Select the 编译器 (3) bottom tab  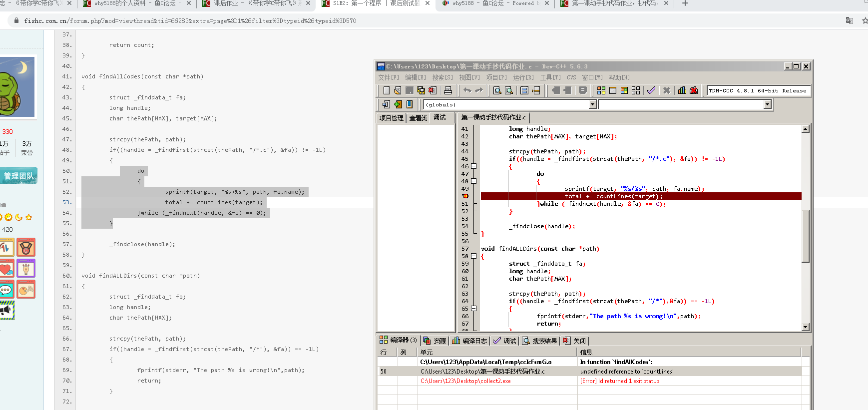click(399, 340)
